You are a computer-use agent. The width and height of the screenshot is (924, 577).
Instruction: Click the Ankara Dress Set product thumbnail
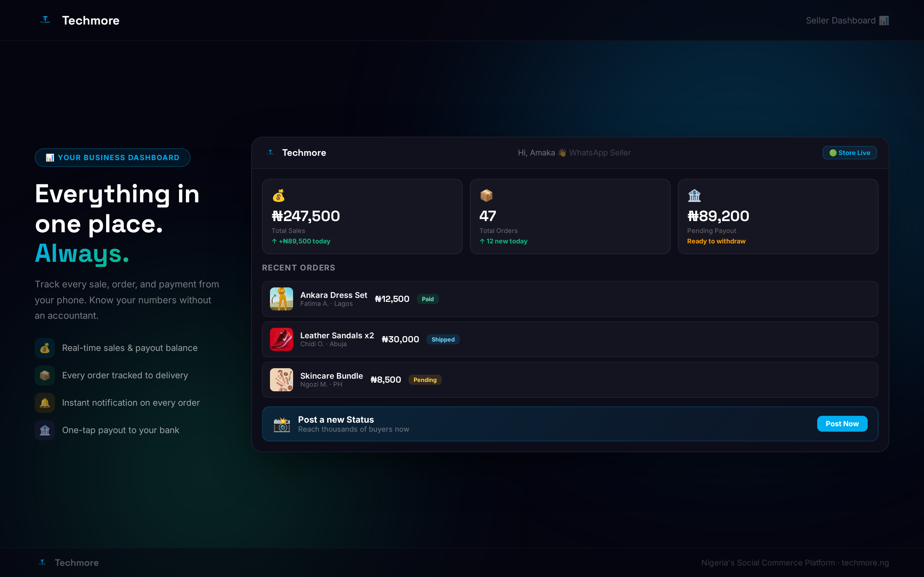(282, 299)
